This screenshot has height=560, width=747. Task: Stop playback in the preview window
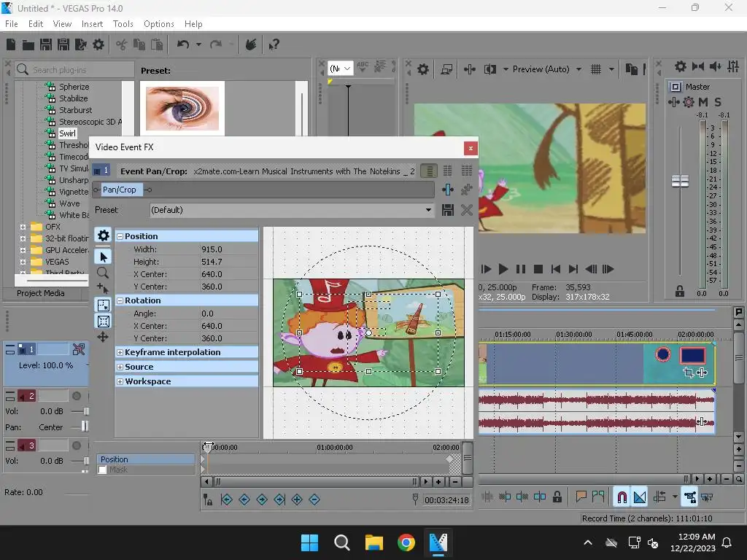pos(538,269)
